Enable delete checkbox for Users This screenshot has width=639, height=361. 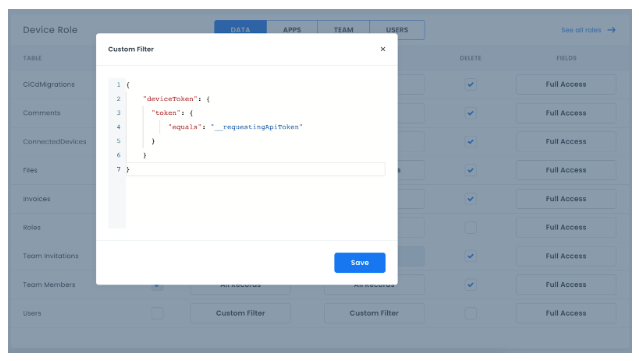[471, 313]
